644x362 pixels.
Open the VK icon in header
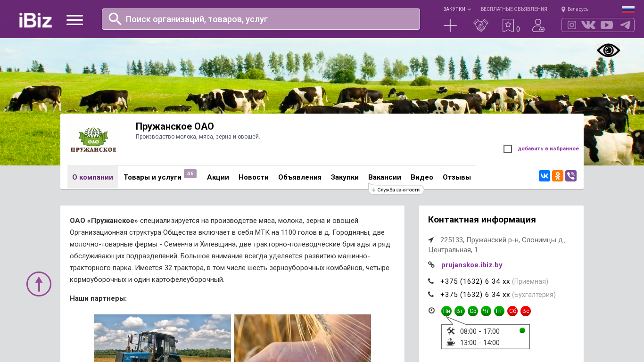[x=588, y=25]
